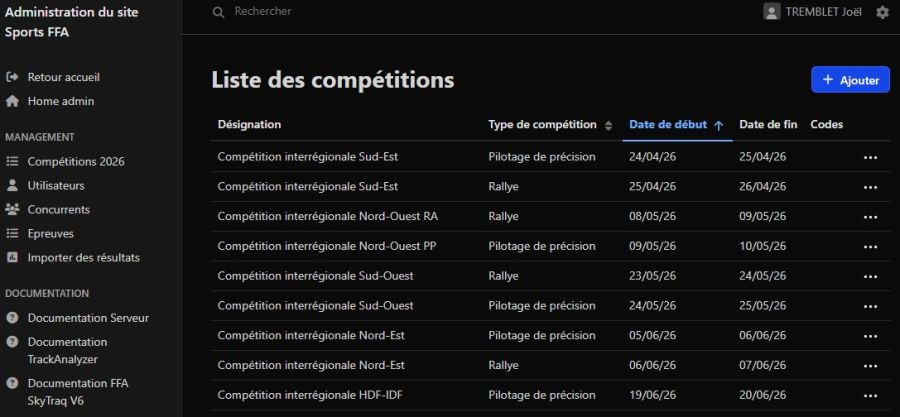900x417 pixels.
Task: Click the settings gear icon
Action: click(882, 12)
